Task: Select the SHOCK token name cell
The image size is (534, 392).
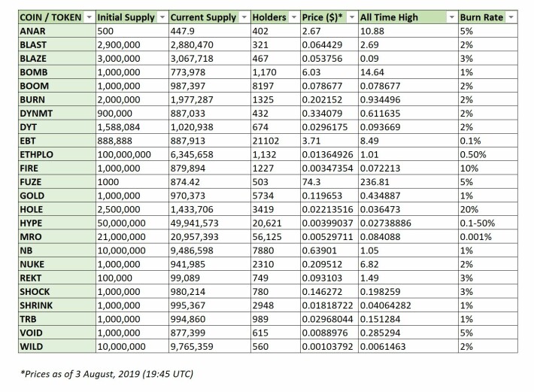Action: [57, 291]
